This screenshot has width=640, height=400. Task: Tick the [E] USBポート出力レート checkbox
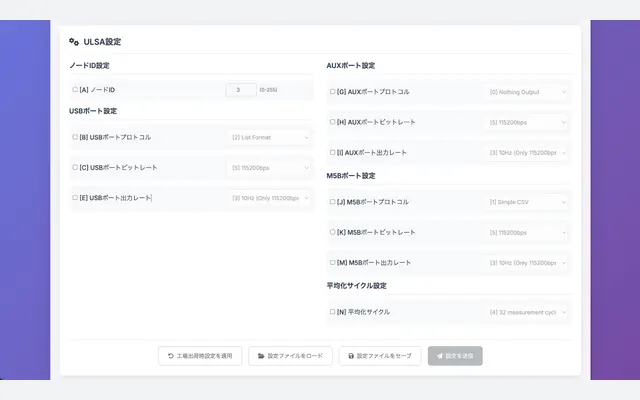tap(75, 198)
